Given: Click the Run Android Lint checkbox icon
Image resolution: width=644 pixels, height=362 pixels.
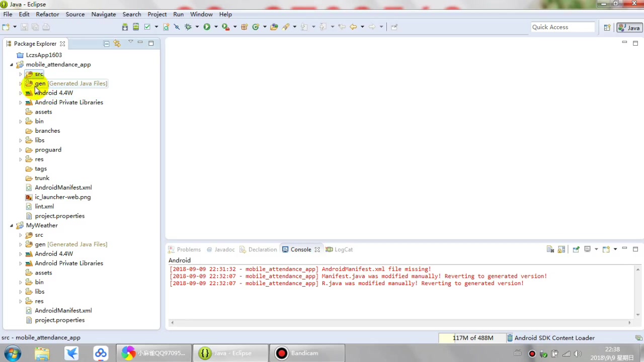Looking at the screenshot, I should point(147,27).
